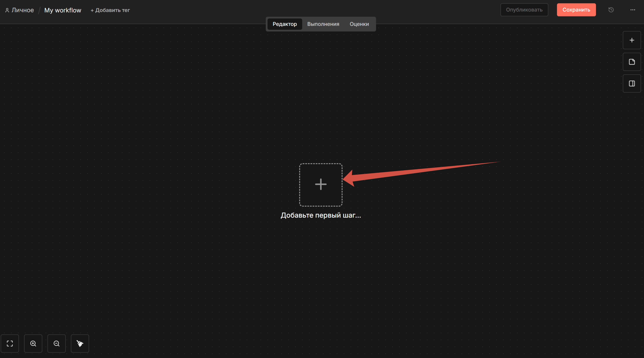Add a sticky note with the note icon

pyautogui.click(x=631, y=62)
